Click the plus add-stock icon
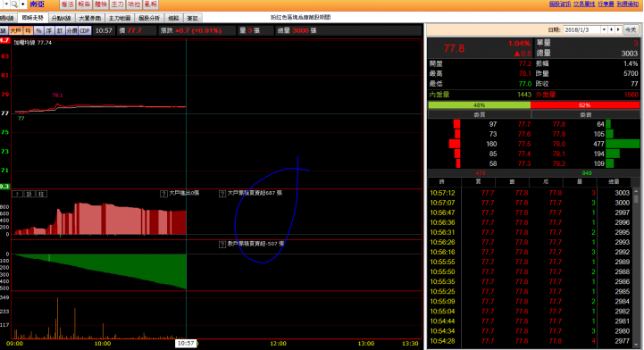The image size is (644, 350). (x=23, y=4)
